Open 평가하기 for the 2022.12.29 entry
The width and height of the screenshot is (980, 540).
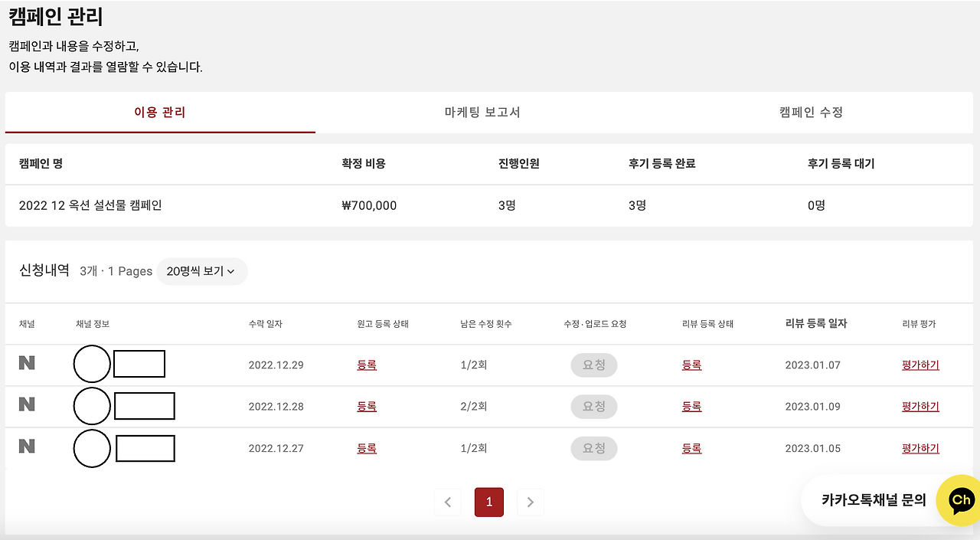point(919,365)
